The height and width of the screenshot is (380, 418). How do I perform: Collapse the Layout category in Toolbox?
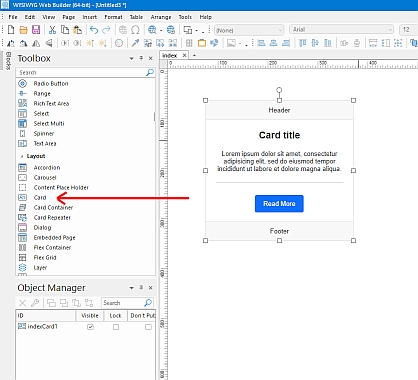click(22, 156)
